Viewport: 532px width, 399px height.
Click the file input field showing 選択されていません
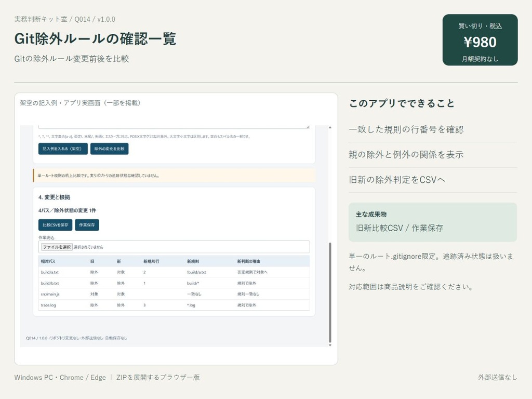pyautogui.click(x=174, y=247)
